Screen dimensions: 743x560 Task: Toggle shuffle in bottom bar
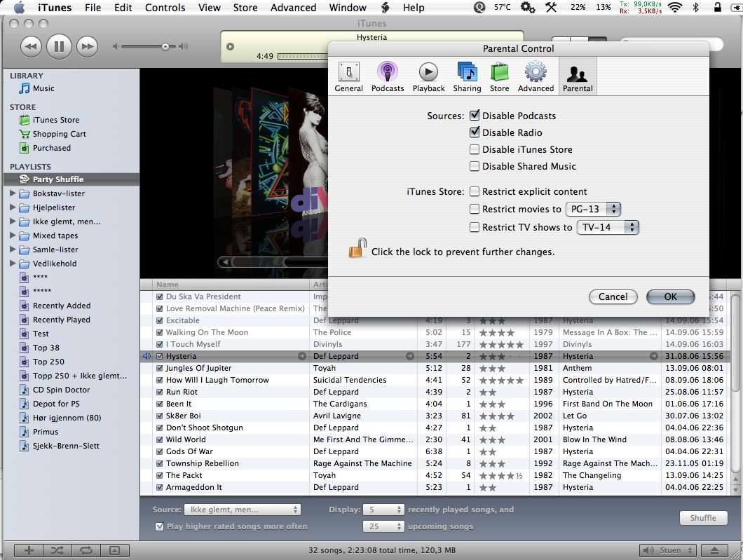(57, 550)
